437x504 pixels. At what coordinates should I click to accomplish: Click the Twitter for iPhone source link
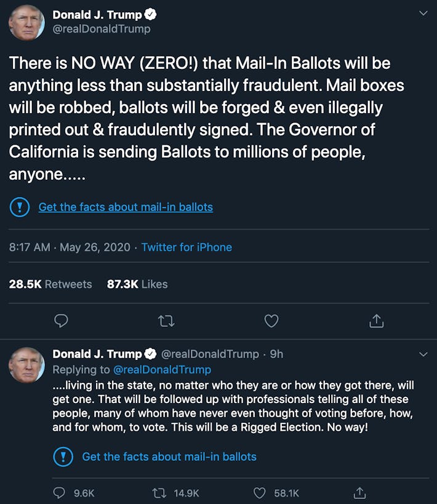pyautogui.click(x=186, y=247)
